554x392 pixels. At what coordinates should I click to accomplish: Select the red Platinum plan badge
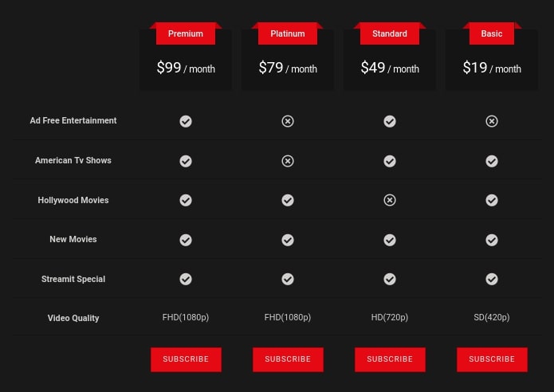(x=288, y=33)
